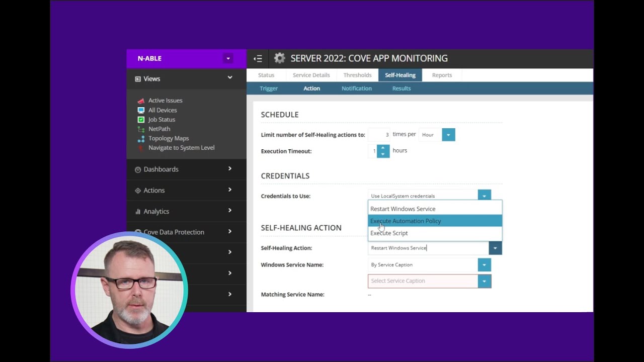Open Topology Maps view
Screen dimensions: 644x362
pyautogui.click(x=169, y=138)
